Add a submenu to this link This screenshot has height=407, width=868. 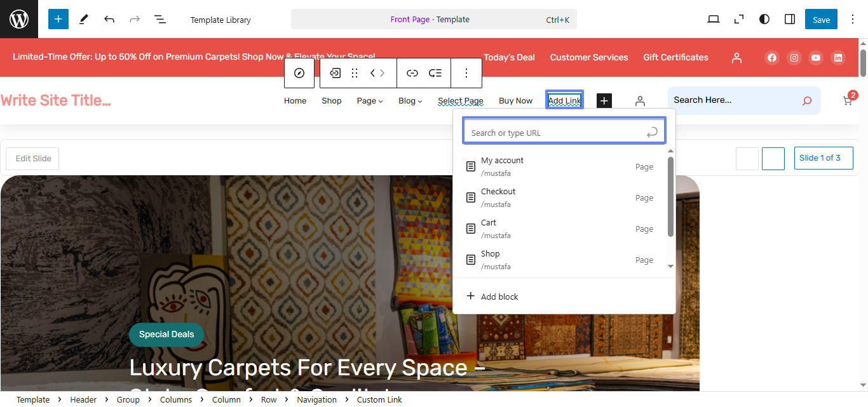point(435,73)
